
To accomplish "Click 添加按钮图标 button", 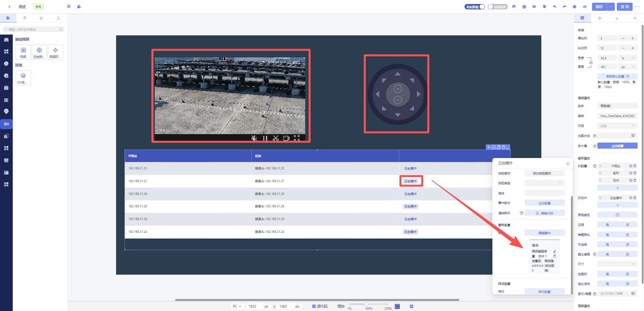I will (x=544, y=173).
